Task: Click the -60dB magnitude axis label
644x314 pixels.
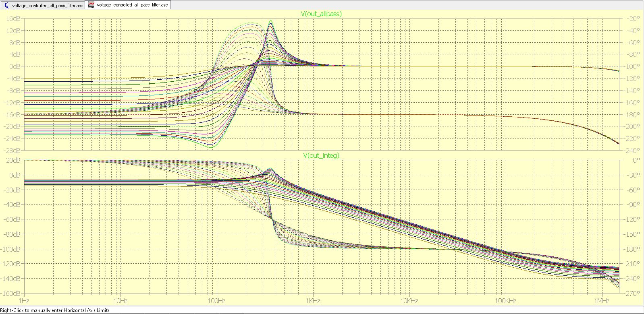Action: pos(12,219)
